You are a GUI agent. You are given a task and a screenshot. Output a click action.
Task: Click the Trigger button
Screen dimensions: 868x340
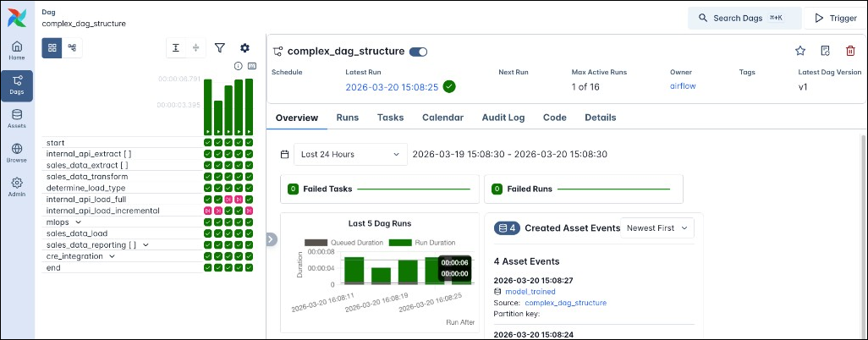[836, 19]
